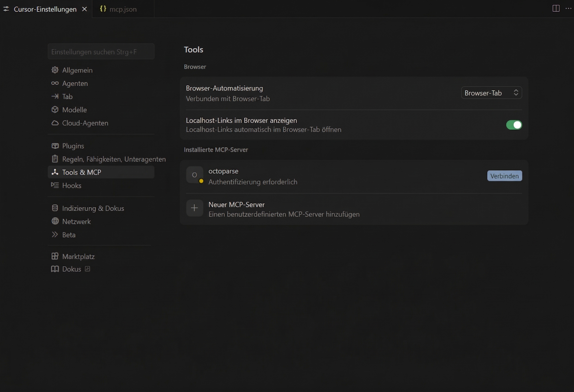Screen dimensions: 574x392
Task: Click the Hooks list icon
Action: tap(55, 185)
